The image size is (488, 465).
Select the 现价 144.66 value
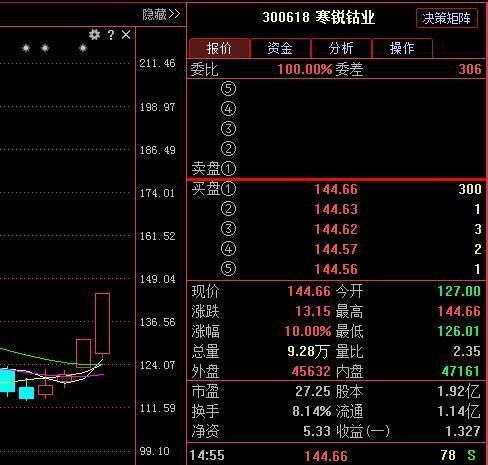pos(309,291)
